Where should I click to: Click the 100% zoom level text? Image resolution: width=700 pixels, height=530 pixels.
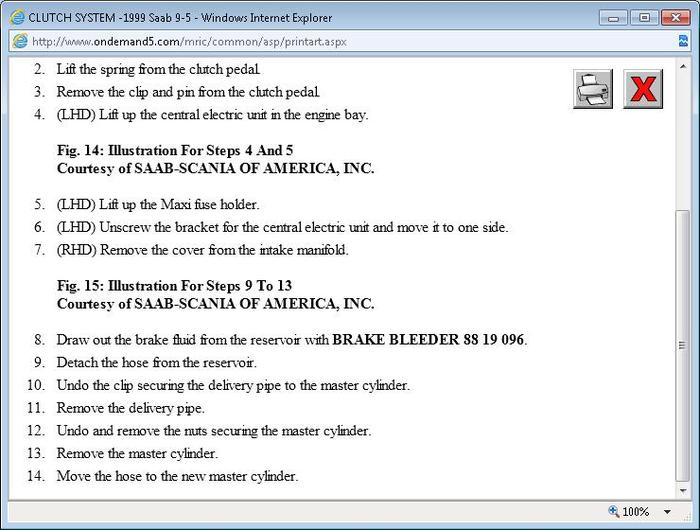click(636, 512)
